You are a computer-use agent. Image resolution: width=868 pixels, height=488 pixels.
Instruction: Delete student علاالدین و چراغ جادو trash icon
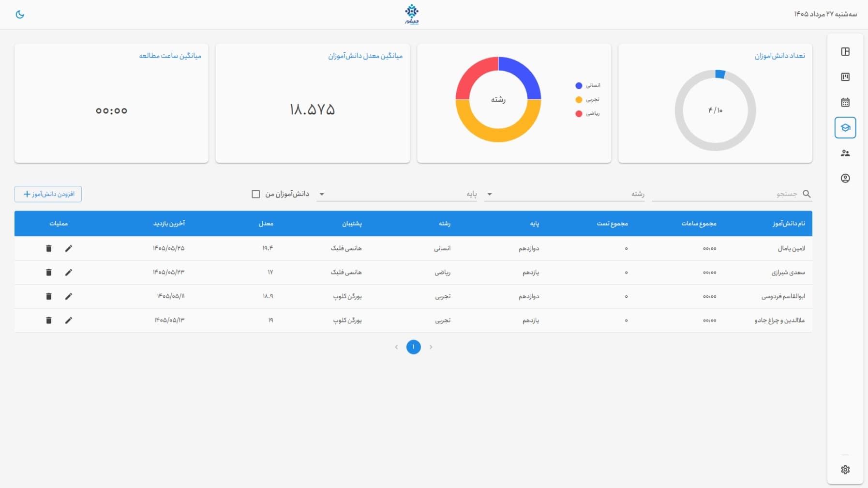pos(48,320)
